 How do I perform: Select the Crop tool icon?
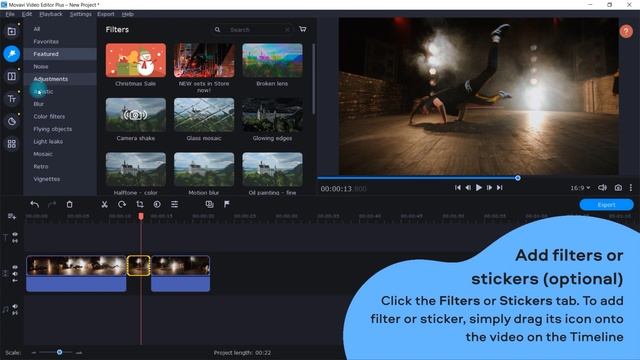click(x=140, y=204)
